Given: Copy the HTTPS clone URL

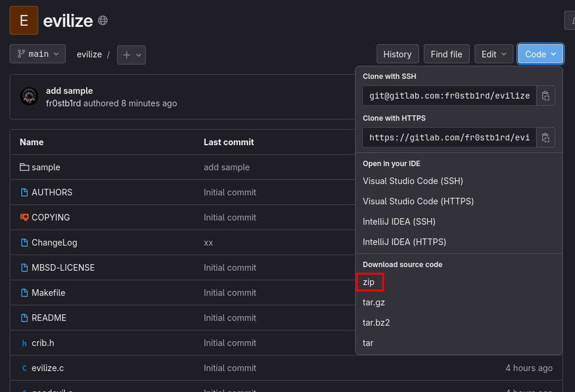Looking at the screenshot, I should point(546,137).
